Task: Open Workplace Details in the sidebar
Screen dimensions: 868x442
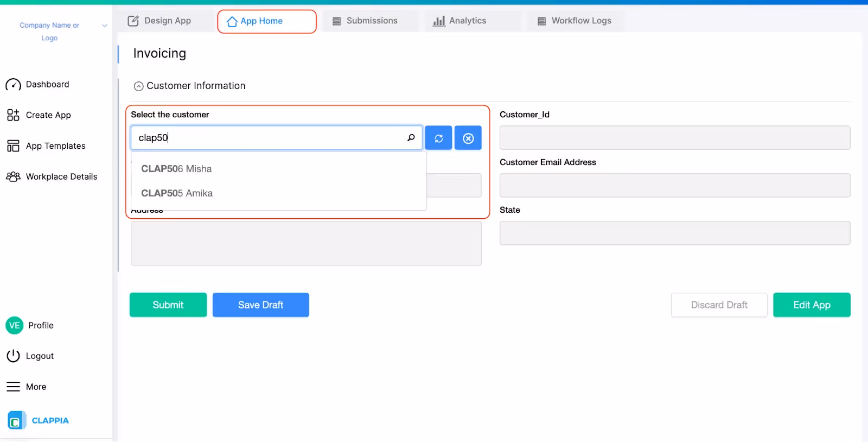Action: pyautogui.click(x=52, y=176)
